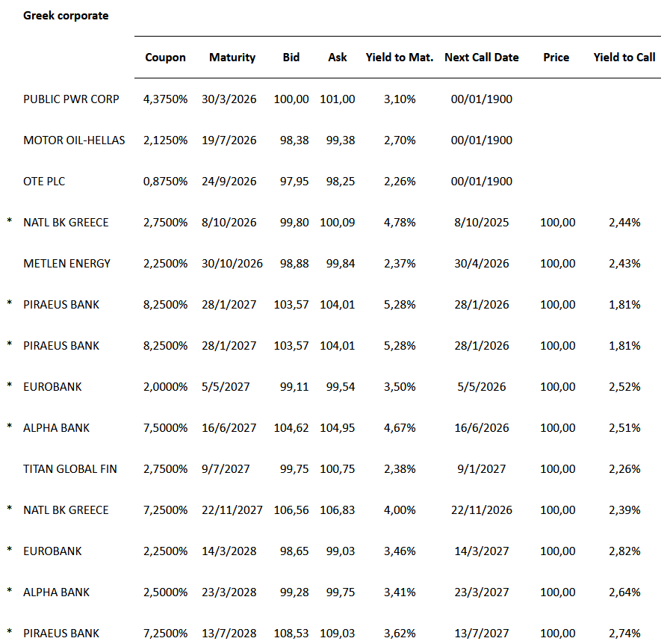
Task: Select the 9/1/2027 next call date
Action: (x=482, y=469)
